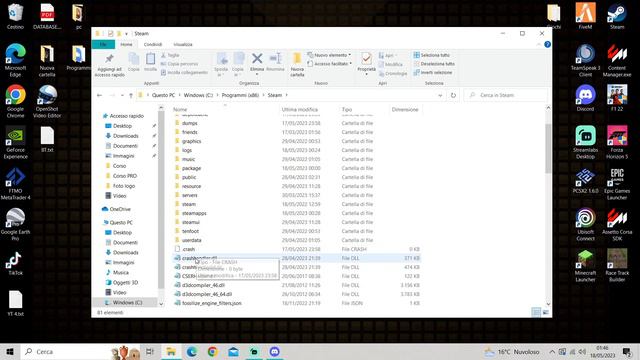
Task: Click refresh button beside address bar
Action: point(453,95)
